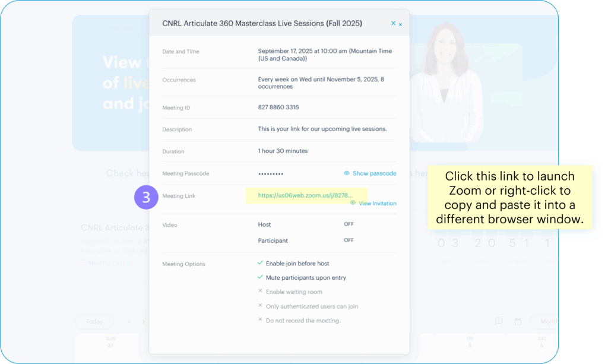The width and height of the screenshot is (608, 364).
Task: Click the X mark beside Only authenticated users
Action: 260,305
